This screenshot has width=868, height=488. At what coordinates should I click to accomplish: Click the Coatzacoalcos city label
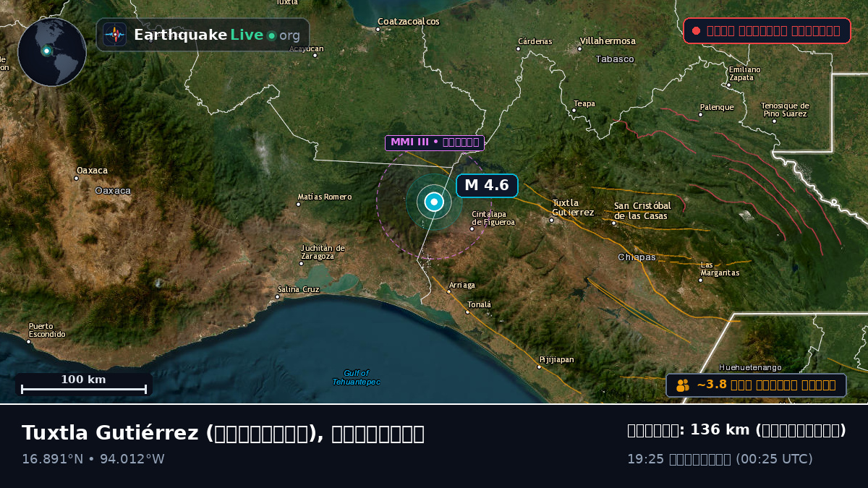[409, 22]
